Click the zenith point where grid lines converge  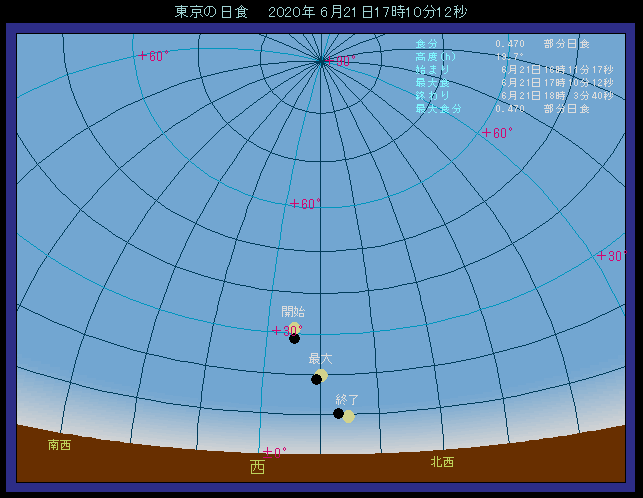coord(322,61)
